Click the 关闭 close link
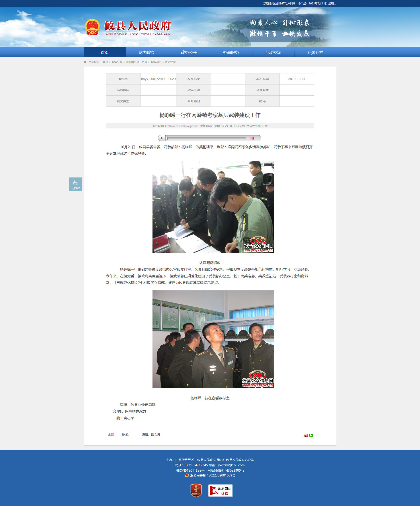This screenshot has width=420, height=506. click(x=241, y=126)
